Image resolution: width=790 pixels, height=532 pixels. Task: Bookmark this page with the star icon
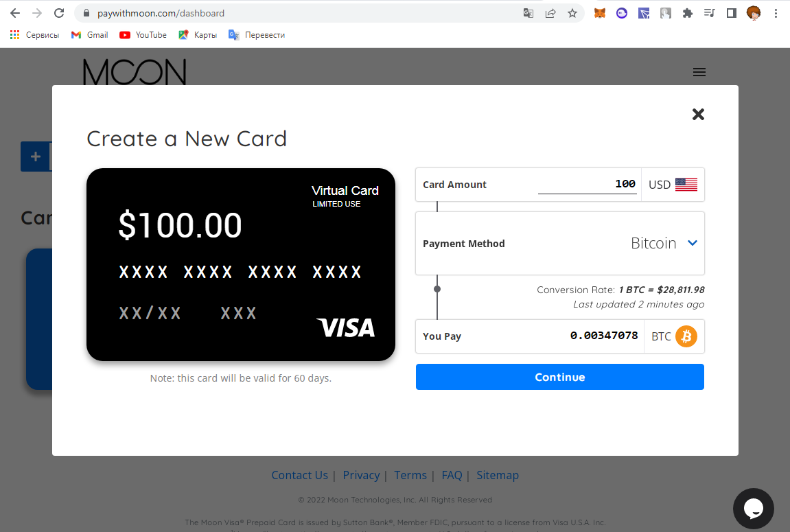pos(572,13)
